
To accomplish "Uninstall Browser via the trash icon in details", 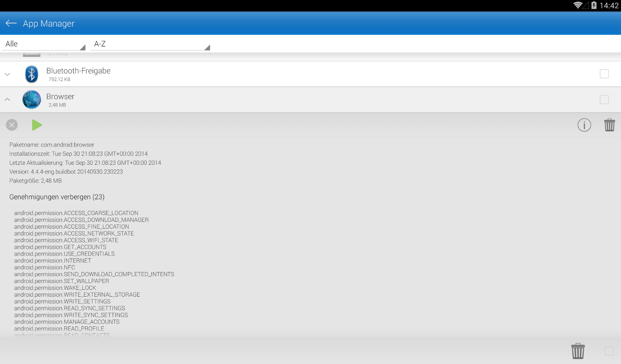I will (609, 125).
